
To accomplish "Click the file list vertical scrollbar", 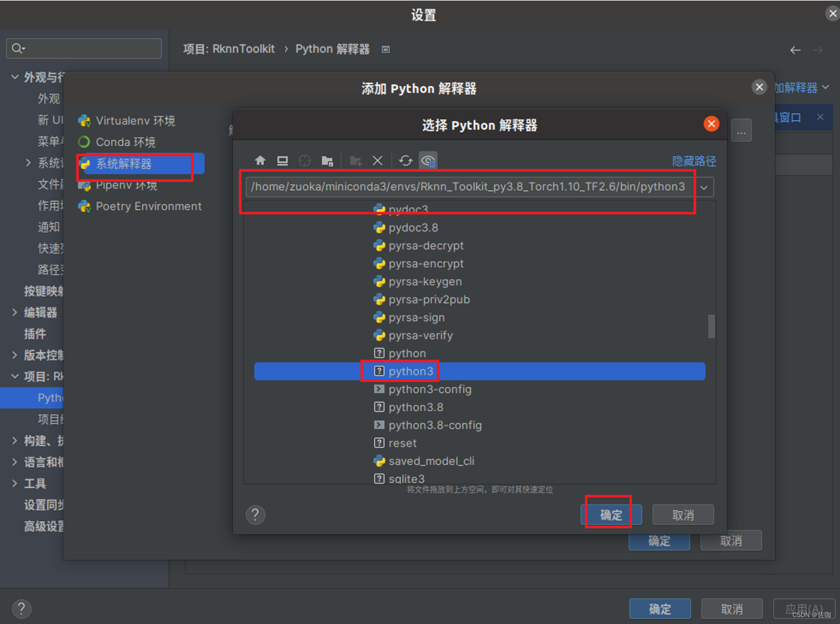I will pyautogui.click(x=712, y=326).
